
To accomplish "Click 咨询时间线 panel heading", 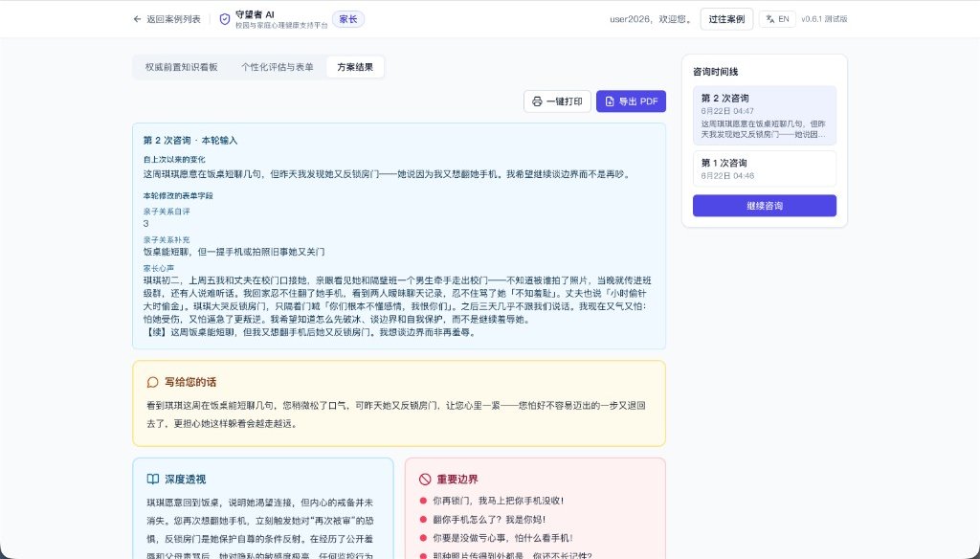I will point(715,72).
